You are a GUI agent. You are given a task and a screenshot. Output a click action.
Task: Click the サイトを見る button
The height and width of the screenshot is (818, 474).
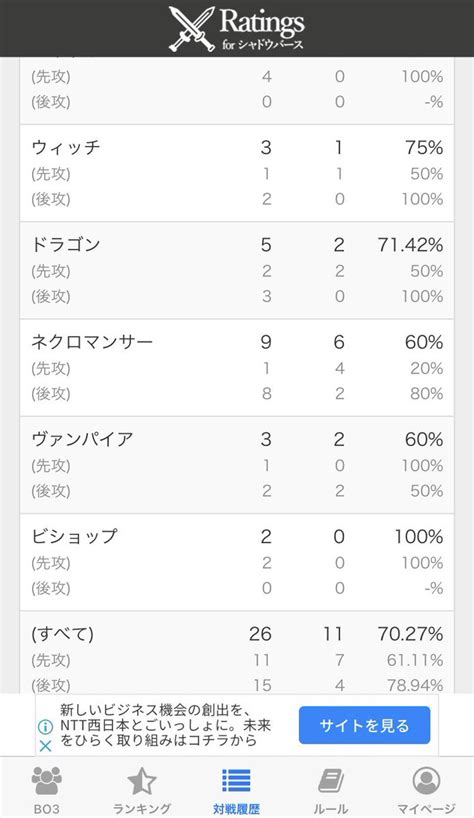tap(364, 725)
